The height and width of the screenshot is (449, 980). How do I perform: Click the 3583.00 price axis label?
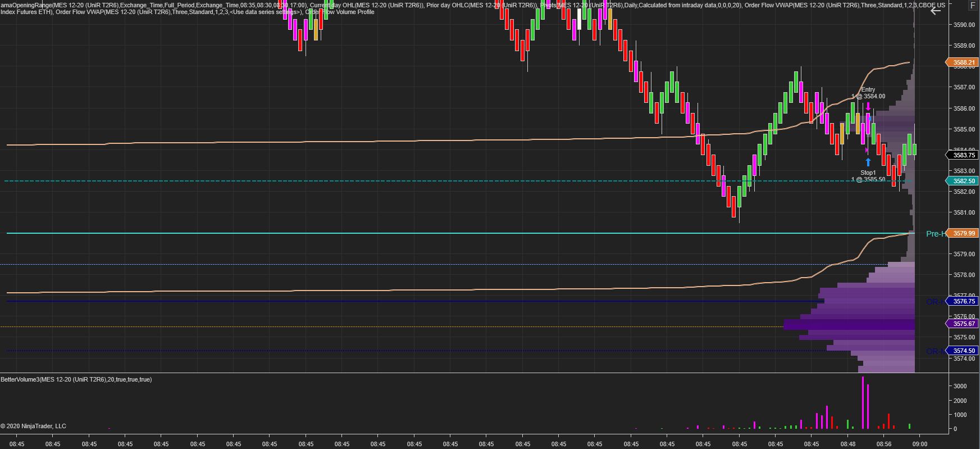[964, 170]
